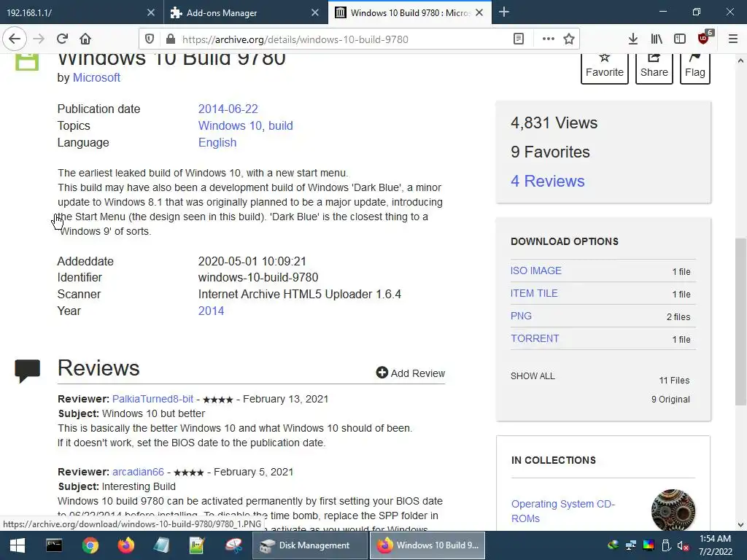
Task: Click the URL address field
Action: click(343, 39)
